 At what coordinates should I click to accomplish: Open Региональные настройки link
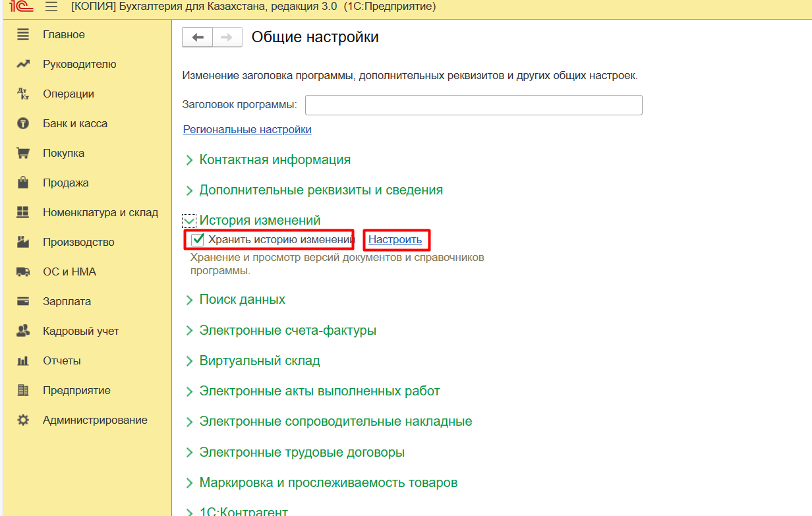[x=247, y=129]
